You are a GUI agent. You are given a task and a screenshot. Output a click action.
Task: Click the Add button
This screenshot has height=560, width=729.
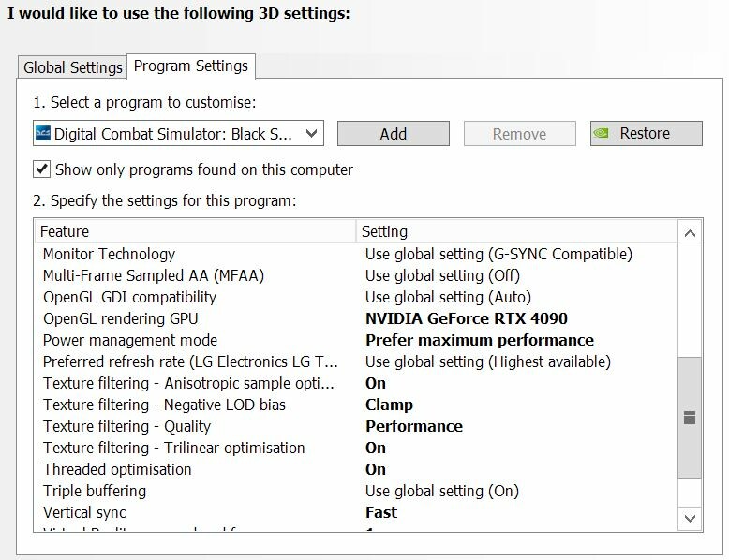[x=394, y=134]
